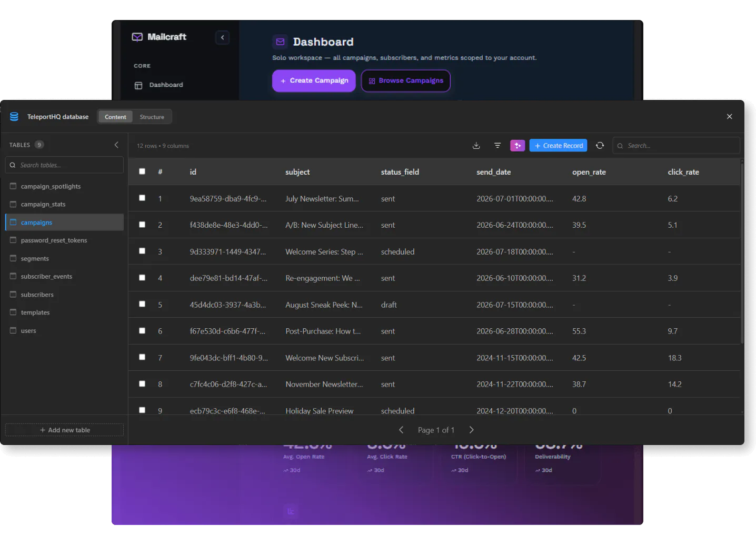
Task: Collapse the Mailcraft sidebar chevron button
Action: click(x=223, y=37)
